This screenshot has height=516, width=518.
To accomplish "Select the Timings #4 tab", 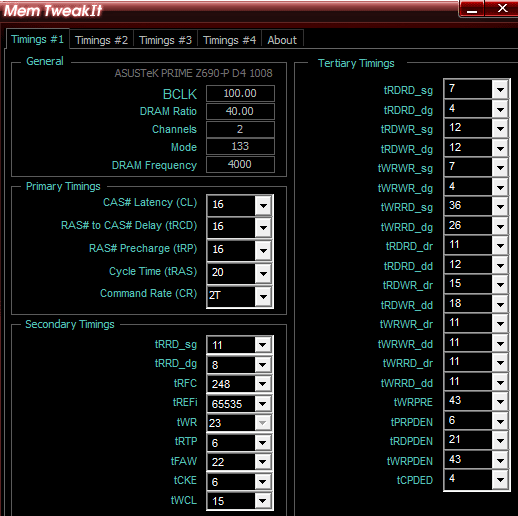I will click(x=229, y=40).
